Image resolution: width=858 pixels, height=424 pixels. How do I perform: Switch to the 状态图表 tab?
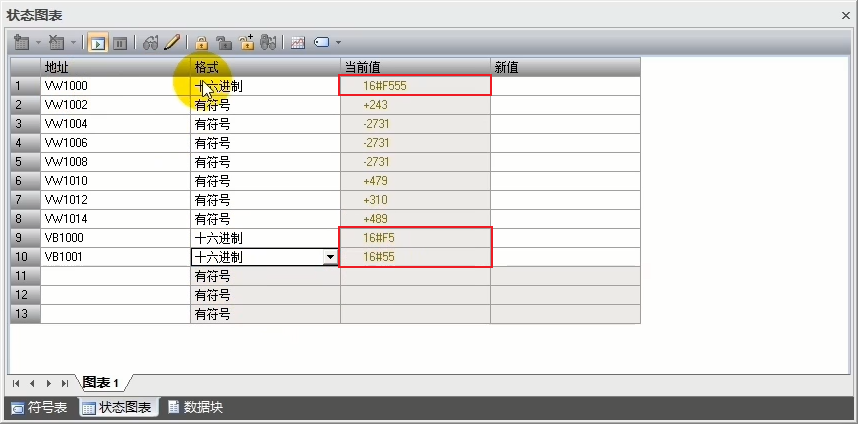119,408
